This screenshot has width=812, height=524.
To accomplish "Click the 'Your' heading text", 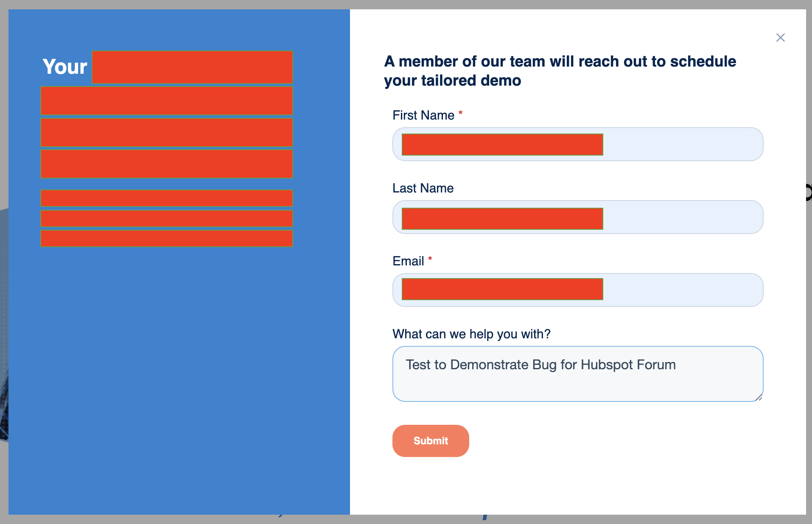I will (64, 67).
